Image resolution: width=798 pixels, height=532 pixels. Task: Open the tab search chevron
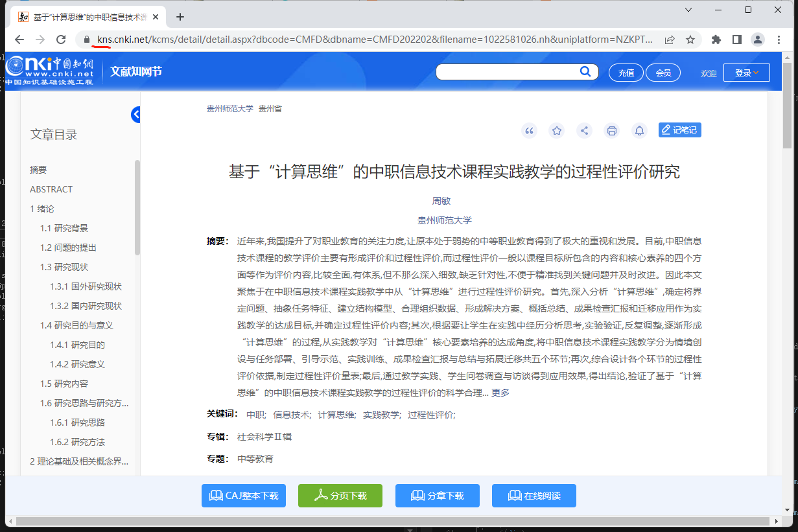tap(688, 10)
